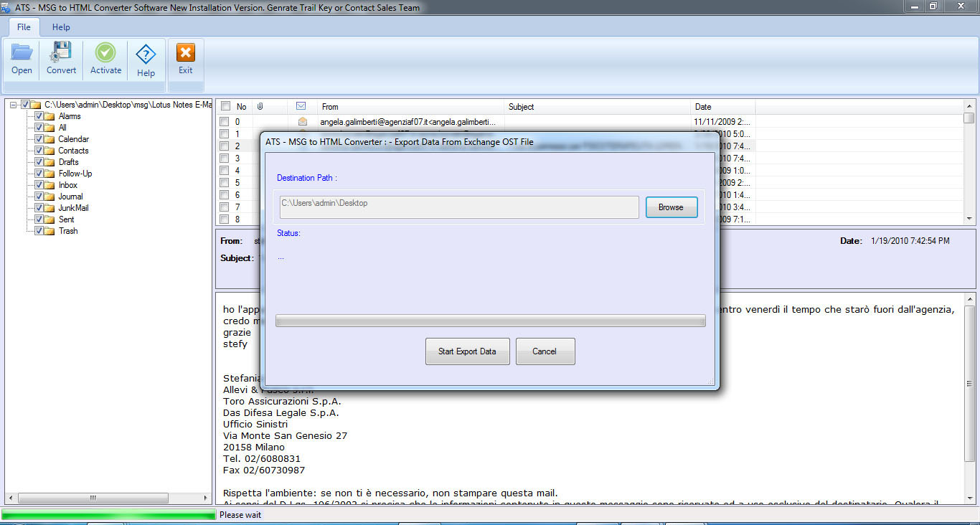Click the Alarms folder icon
The image size is (980, 525).
[50, 116]
